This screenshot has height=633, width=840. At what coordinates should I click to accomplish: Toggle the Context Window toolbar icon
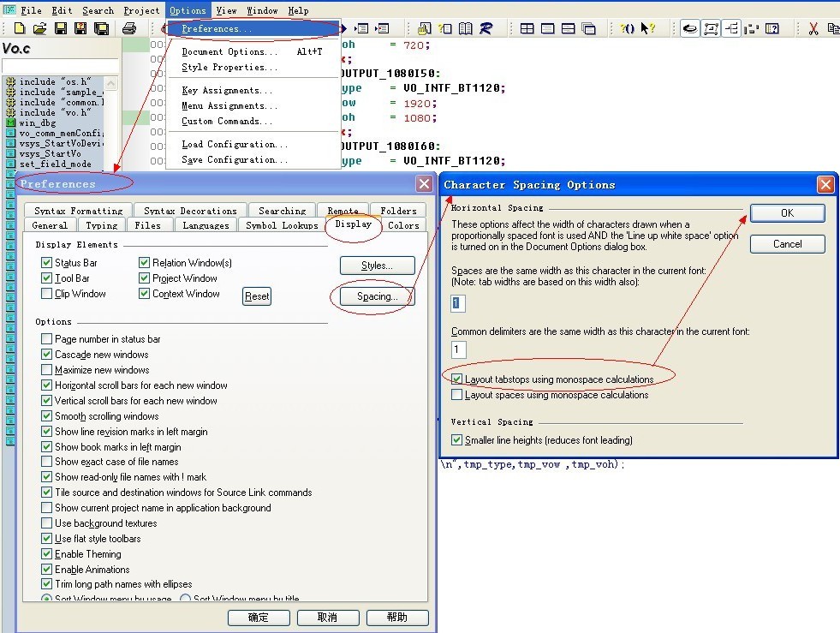pyautogui.click(x=711, y=28)
